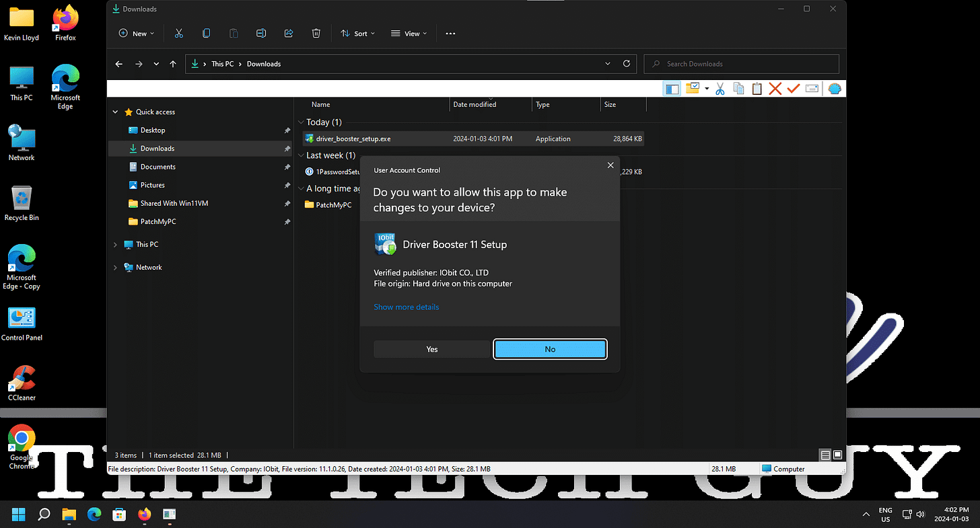This screenshot has width=980, height=528.
Task: Open the View dropdown menu
Action: [409, 33]
